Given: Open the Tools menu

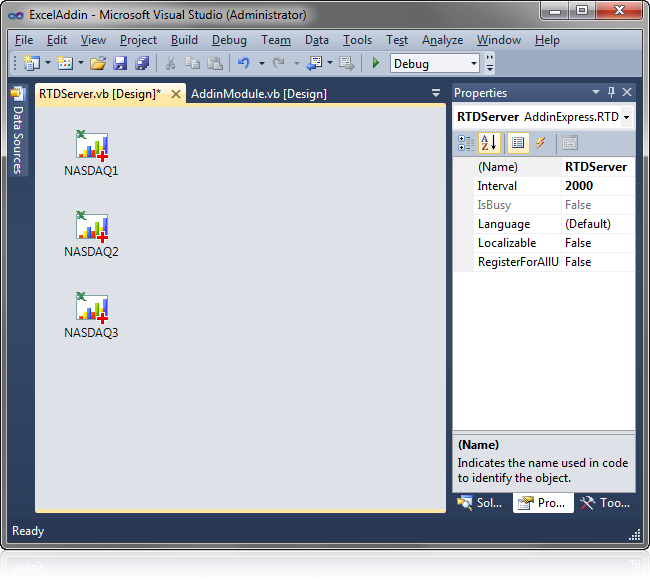Looking at the screenshot, I should pyautogui.click(x=357, y=40).
